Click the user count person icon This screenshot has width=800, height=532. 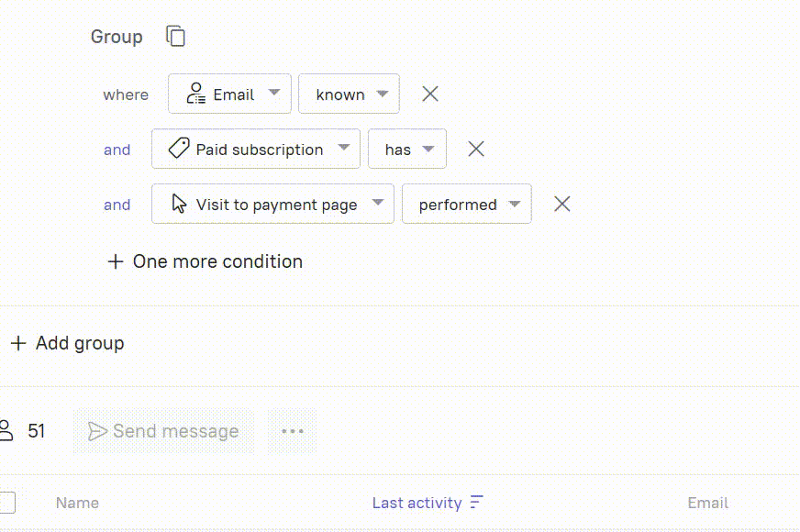(6, 430)
